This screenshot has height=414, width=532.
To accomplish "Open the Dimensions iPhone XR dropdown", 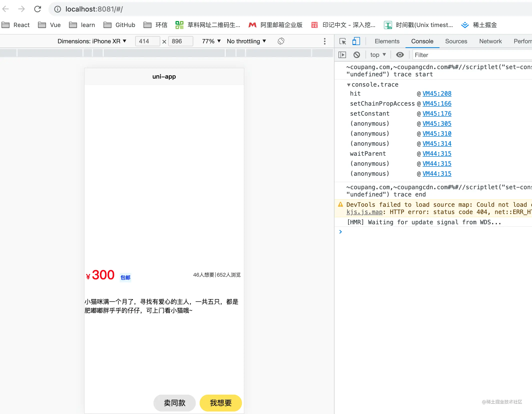I will [x=92, y=41].
